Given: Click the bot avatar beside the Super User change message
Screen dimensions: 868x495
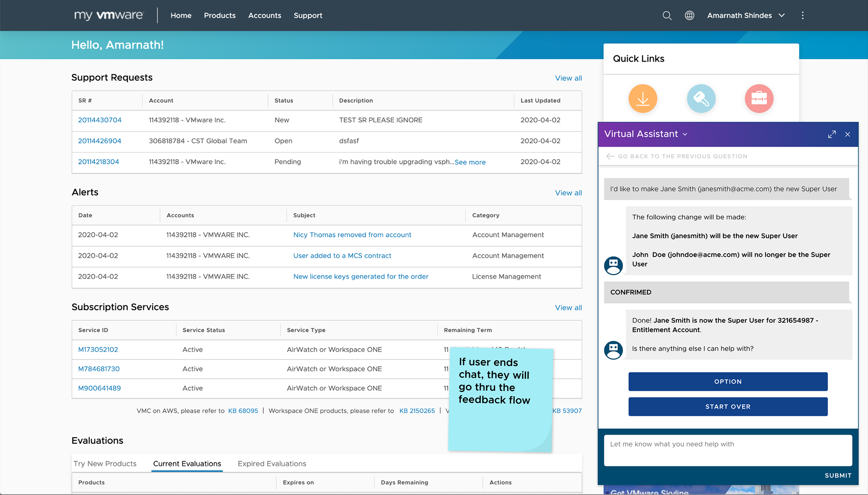Looking at the screenshot, I should [x=613, y=266].
